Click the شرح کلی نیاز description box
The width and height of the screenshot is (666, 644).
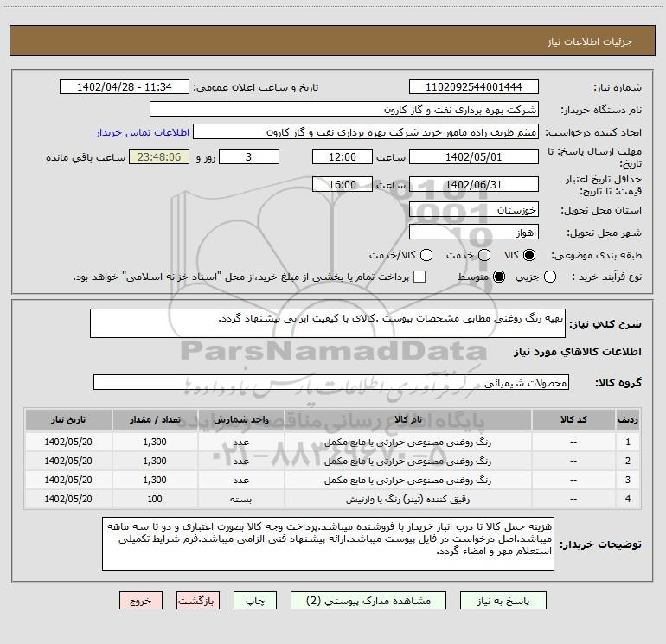[328, 323]
